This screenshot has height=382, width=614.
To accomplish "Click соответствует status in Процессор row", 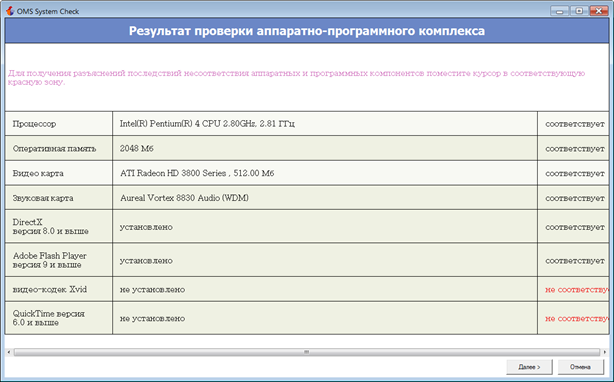I will [x=575, y=124].
